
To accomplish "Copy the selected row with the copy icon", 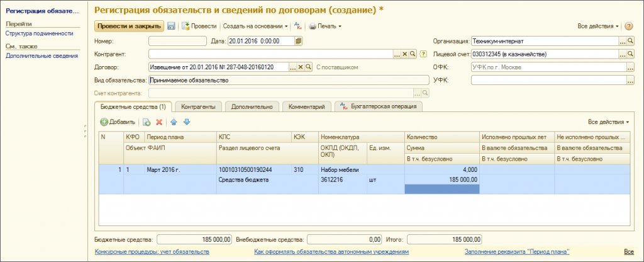I will [147, 122].
